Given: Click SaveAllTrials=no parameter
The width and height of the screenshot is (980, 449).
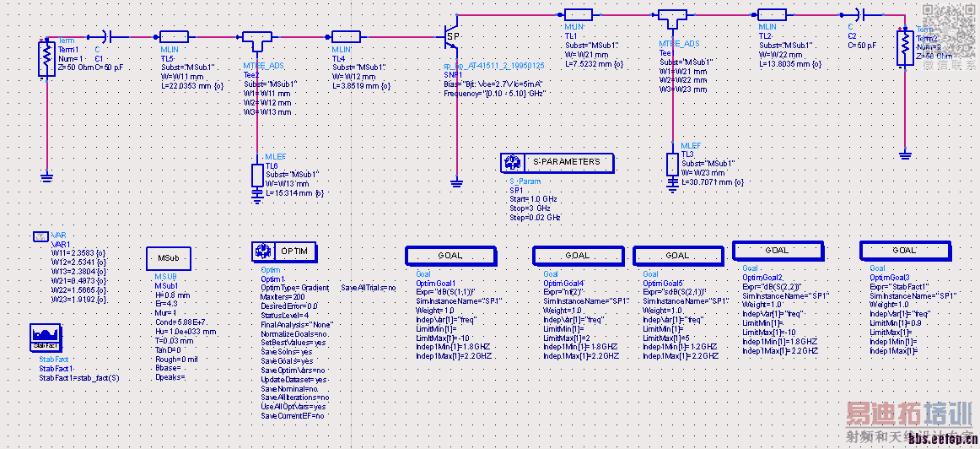Looking at the screenshot, I should pos(368,288).
